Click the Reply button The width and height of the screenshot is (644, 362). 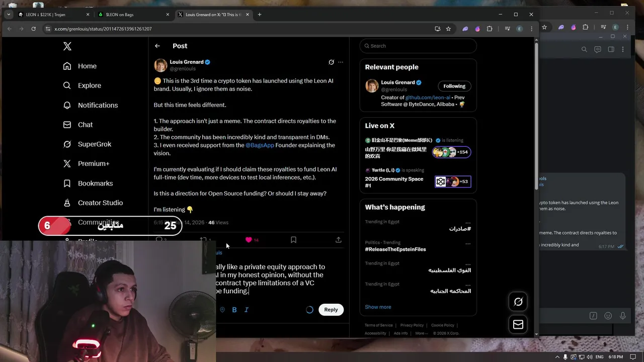(x=331, y=310)
